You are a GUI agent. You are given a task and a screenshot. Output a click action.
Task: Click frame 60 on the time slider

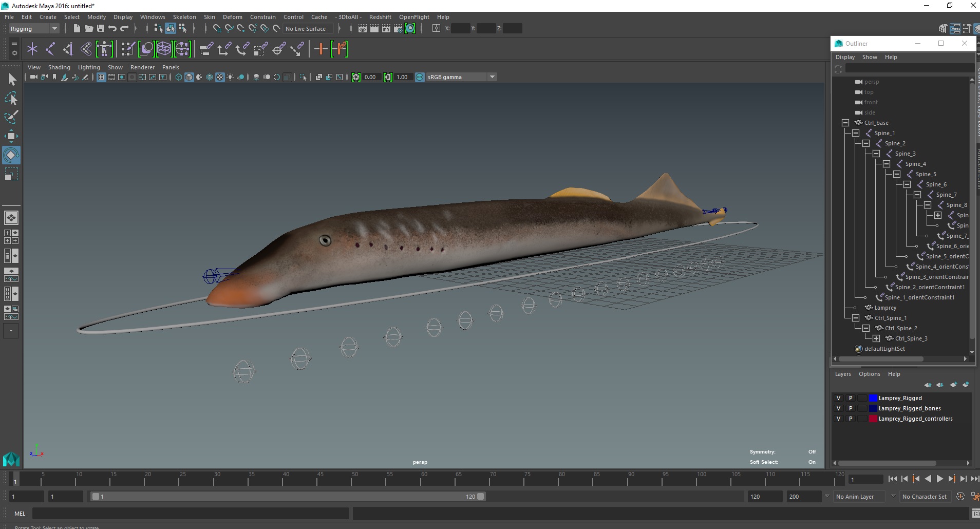423,479
